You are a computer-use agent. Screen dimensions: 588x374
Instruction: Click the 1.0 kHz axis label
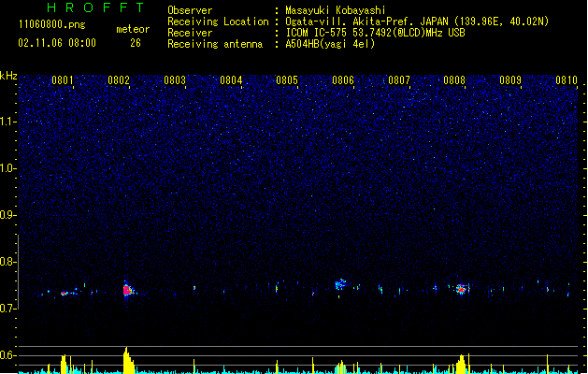click(x=8, y=168)
